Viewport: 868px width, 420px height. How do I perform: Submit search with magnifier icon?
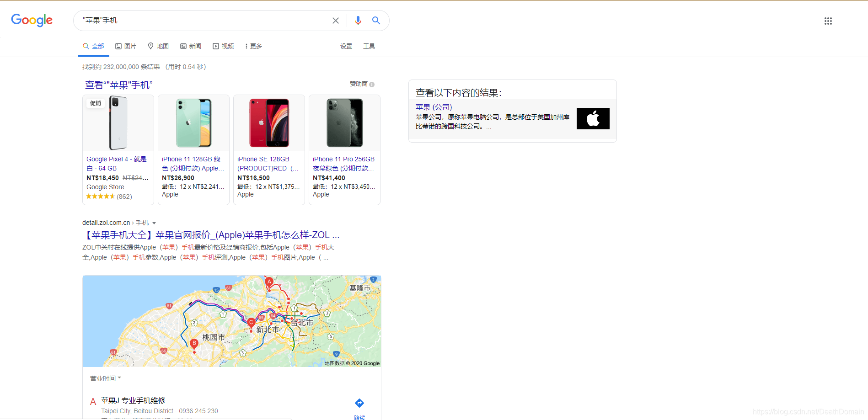[376, 21]
